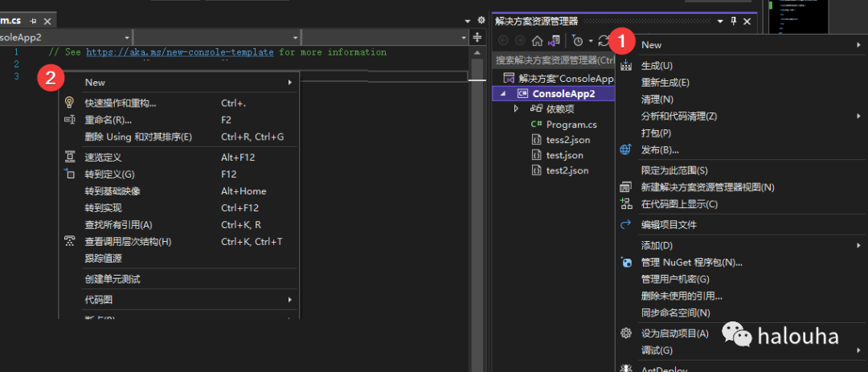This screenshot has height=372, width=868.
Task: Click the split editor icon above scrollbar
Action: (477, 38)
